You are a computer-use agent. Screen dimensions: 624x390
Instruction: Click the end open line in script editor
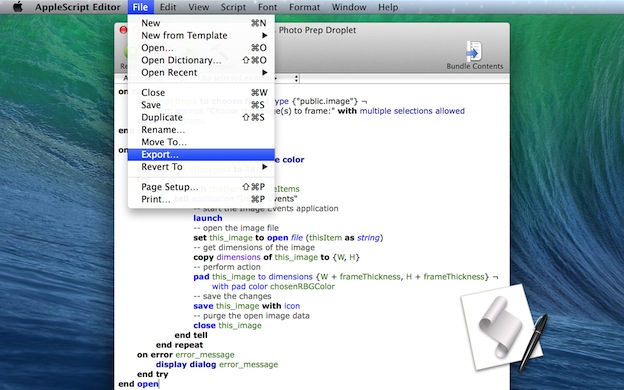(x=138, y=384)
